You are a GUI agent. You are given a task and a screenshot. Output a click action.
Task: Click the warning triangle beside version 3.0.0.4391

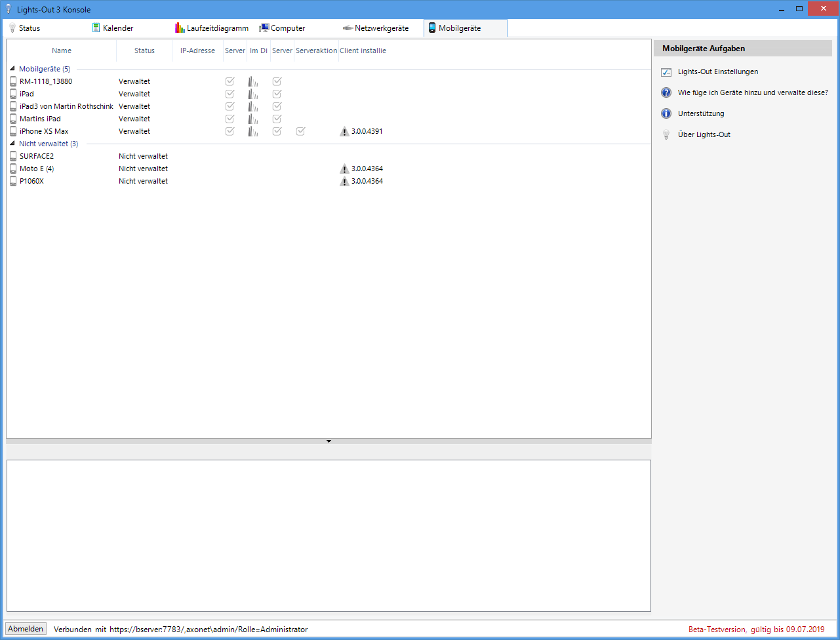click(x=344, y=131)
